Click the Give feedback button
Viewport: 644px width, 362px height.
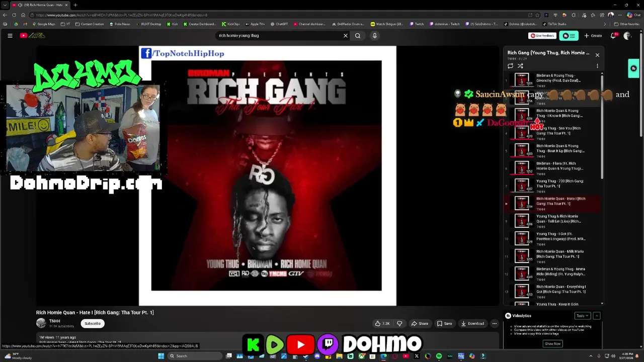542,36
